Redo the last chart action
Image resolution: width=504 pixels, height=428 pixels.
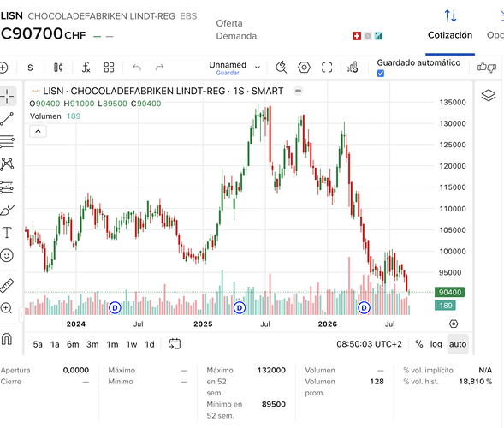click(x=159, y=68)
